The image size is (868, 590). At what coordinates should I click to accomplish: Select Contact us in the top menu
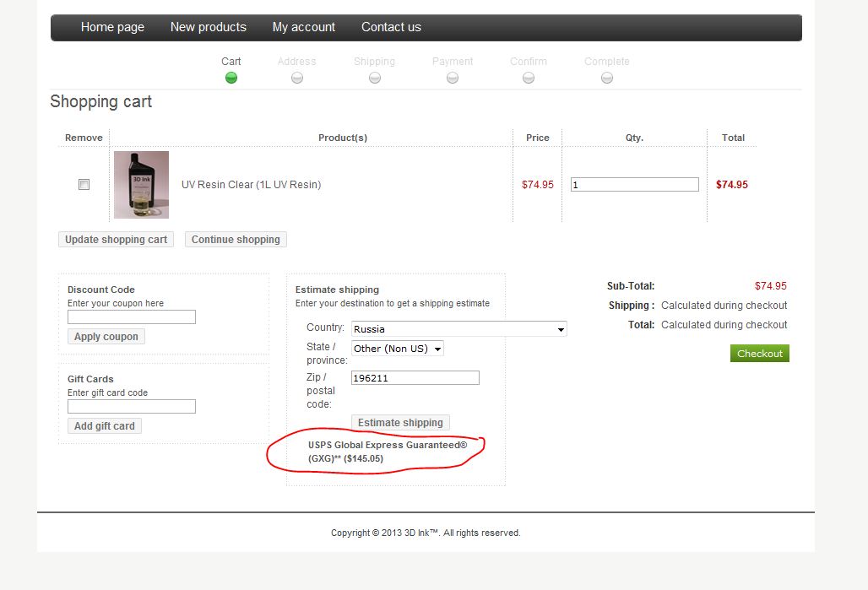tap(391, 27)
